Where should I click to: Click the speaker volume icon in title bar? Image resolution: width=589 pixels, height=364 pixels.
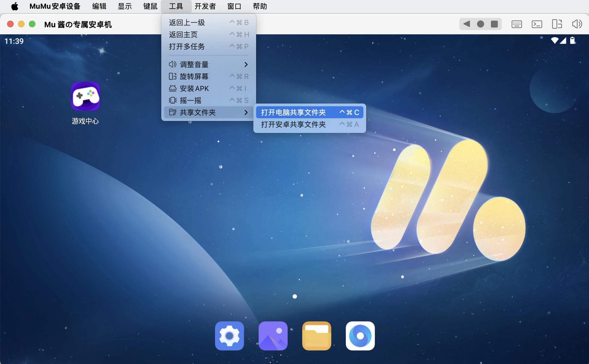[x=577, y=24]
